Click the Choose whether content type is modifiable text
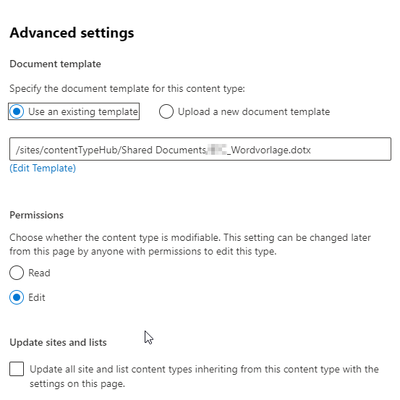 [x=190, y=244]
